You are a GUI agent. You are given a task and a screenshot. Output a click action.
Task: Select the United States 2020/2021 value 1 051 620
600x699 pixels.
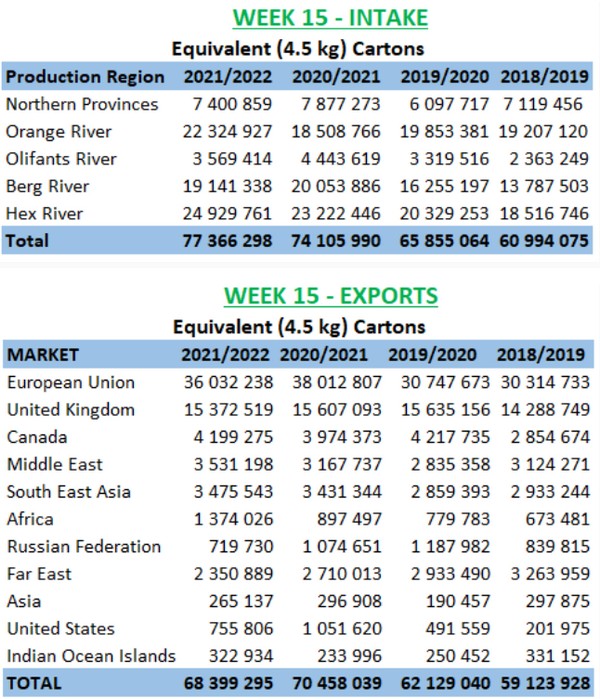tap(325, 629)
